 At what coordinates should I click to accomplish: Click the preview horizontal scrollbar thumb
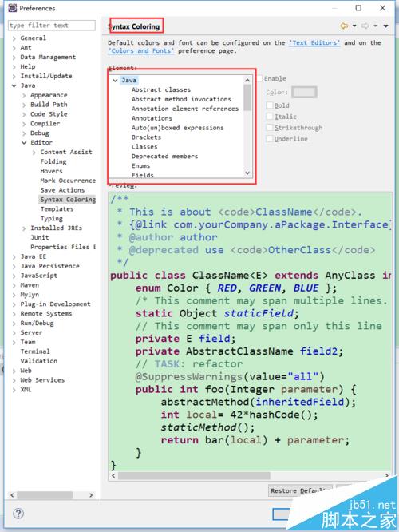[x=194, y=475]
